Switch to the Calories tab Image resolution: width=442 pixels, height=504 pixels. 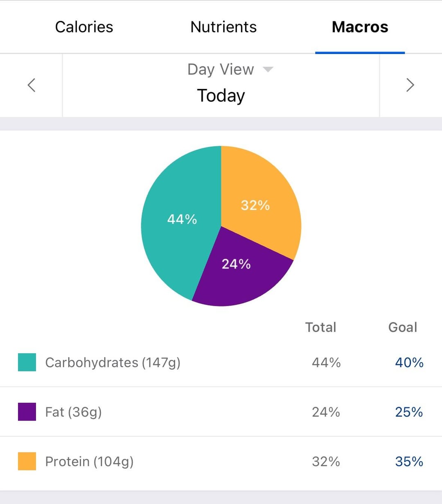pos(84,27)
